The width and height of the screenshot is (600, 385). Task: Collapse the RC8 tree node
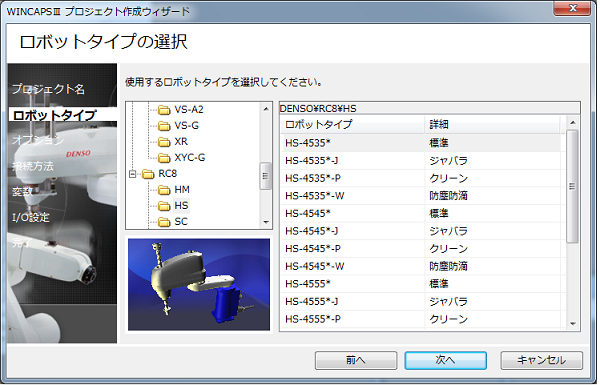pos(132,174)
